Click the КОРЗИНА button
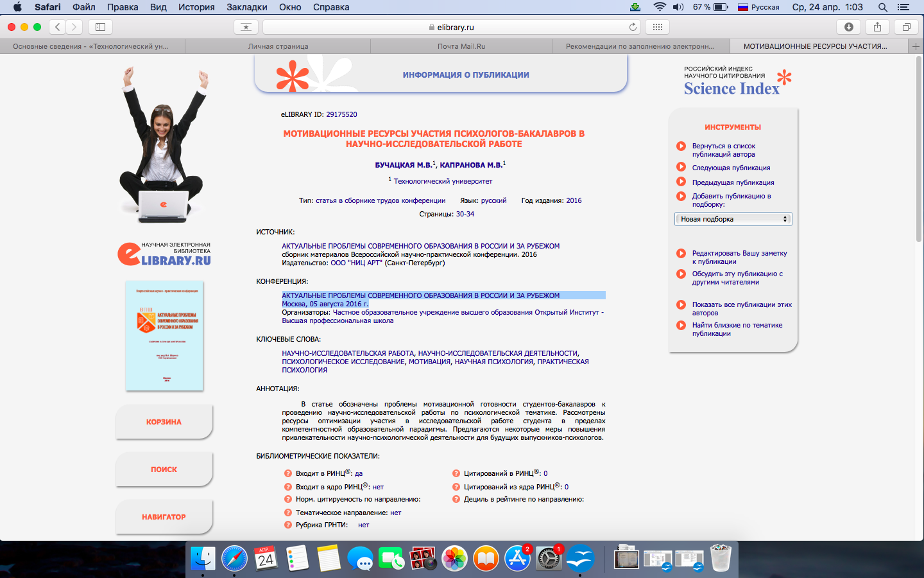924x578 pixels. 164,422
